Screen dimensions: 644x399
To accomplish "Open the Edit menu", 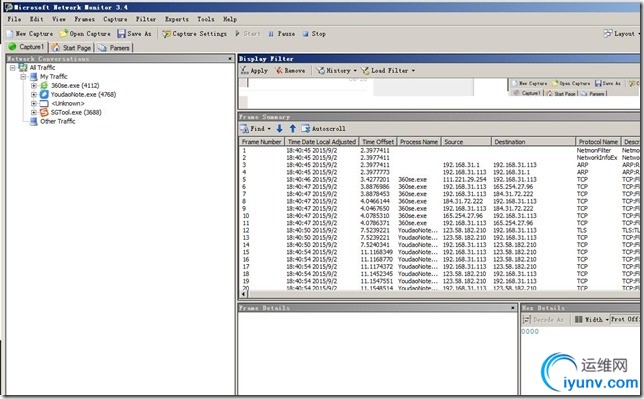I will [x=37, y=19].
